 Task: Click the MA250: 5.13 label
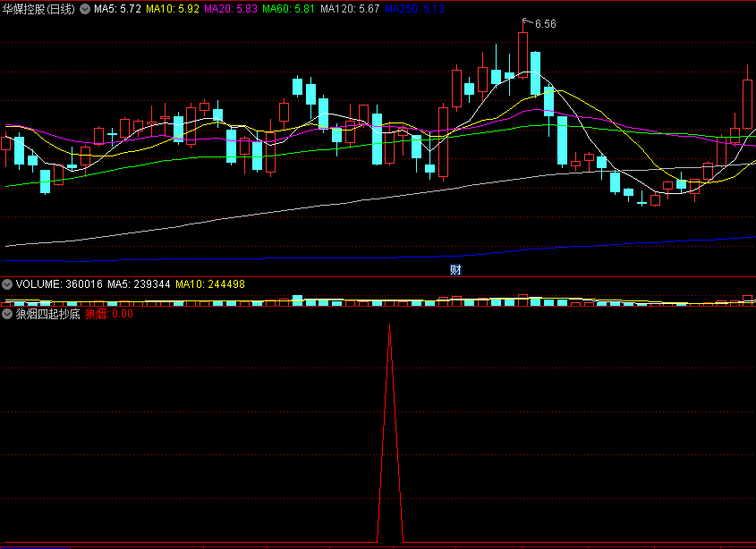[x=414, y=9]
